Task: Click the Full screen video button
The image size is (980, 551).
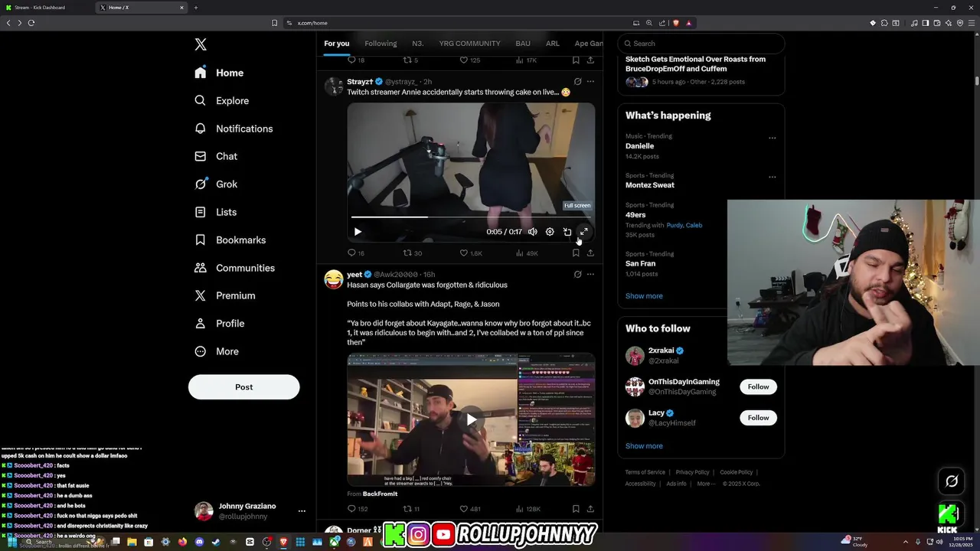Action: 584,232
